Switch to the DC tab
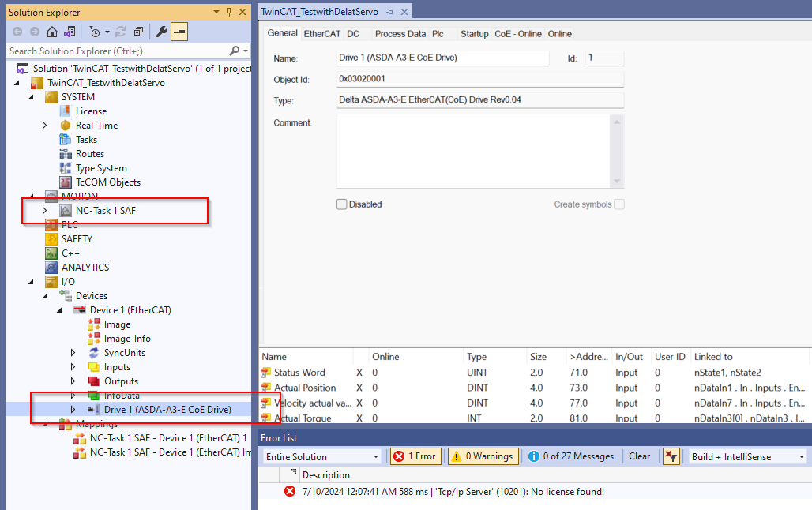This screenshot has height=510, width=812. coord(353,34)
